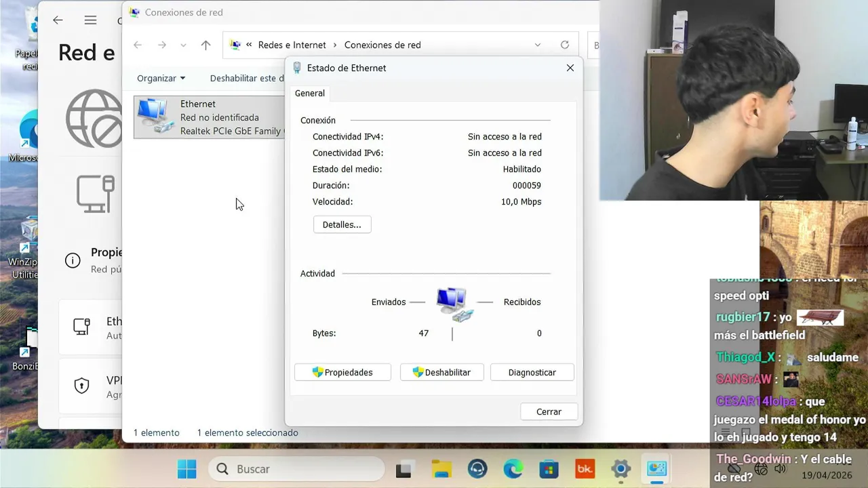Viewport: 868px width, 488px height.
Task: Click the Ethernet monitor icon in Settings list
Action: (x=81, y=327)
